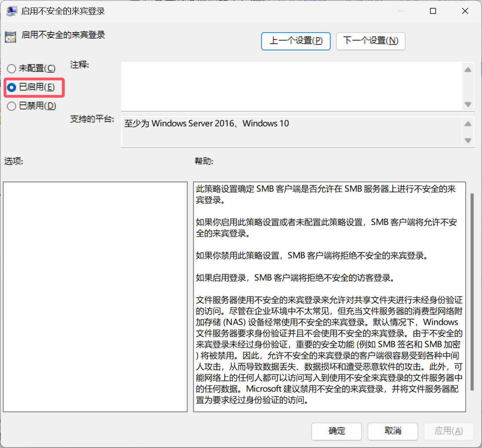Click the policy setting icon beside the heading
This screenshot has width=482, height=448.
[10, 37]
